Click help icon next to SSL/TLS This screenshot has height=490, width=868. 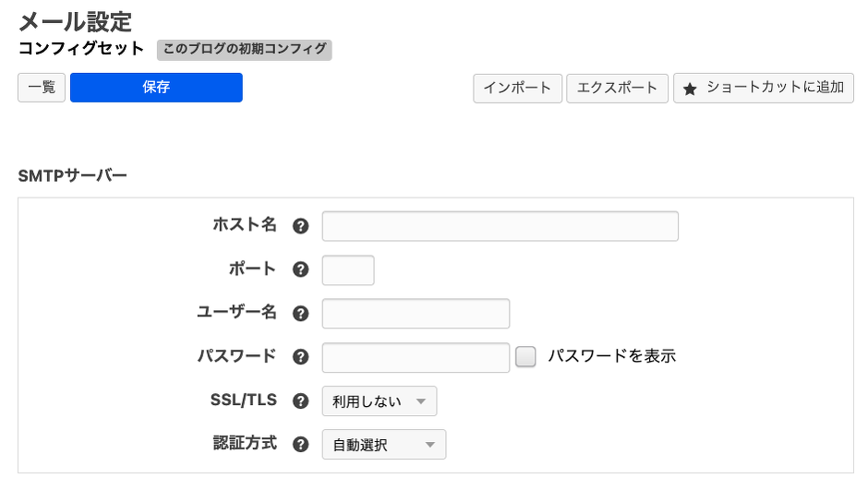coord(300,400)
